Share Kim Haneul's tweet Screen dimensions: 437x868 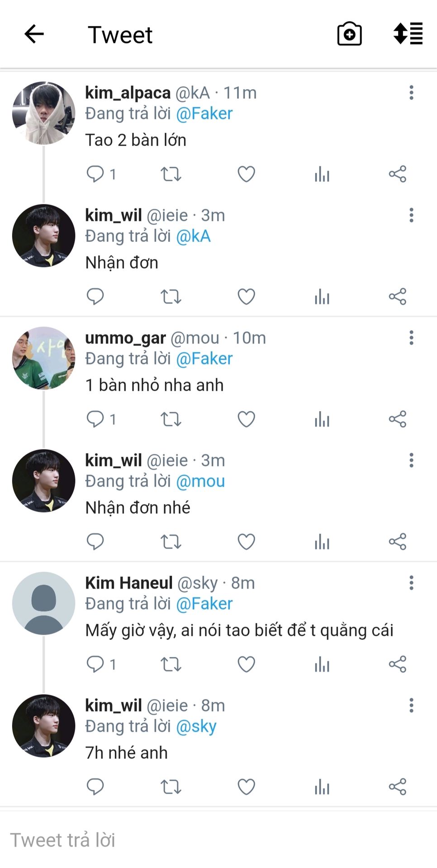398,664
